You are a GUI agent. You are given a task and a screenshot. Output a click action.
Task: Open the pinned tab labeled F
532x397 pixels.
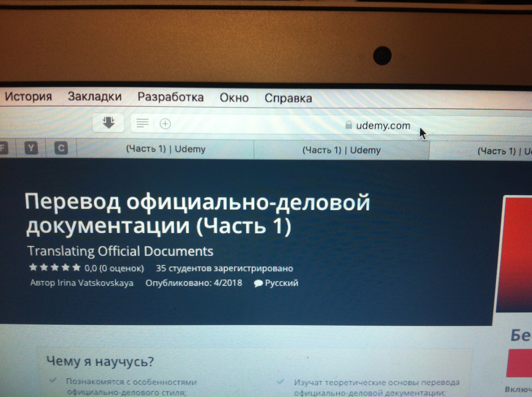pos(3,148)
